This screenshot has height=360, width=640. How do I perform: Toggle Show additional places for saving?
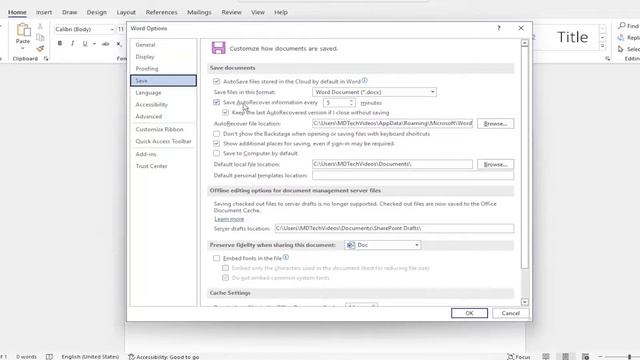(x=216, y=144)
